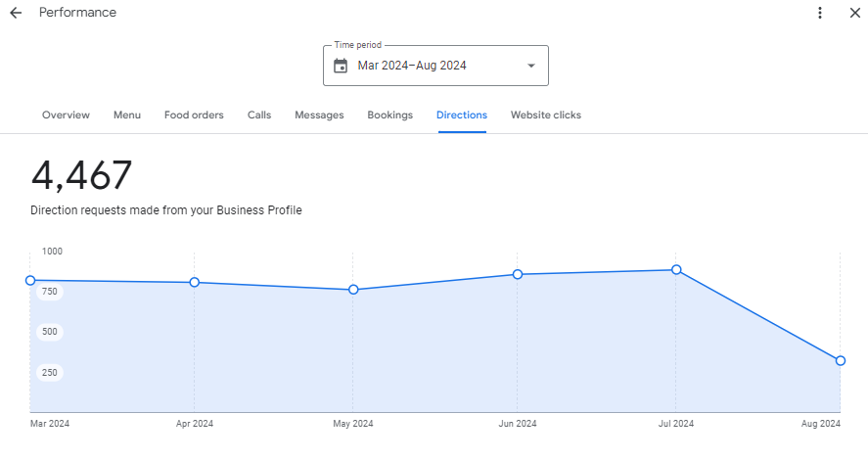868x460 pixels.
Task: Open the Website clicks tab
Action: (x=545, y=115)
